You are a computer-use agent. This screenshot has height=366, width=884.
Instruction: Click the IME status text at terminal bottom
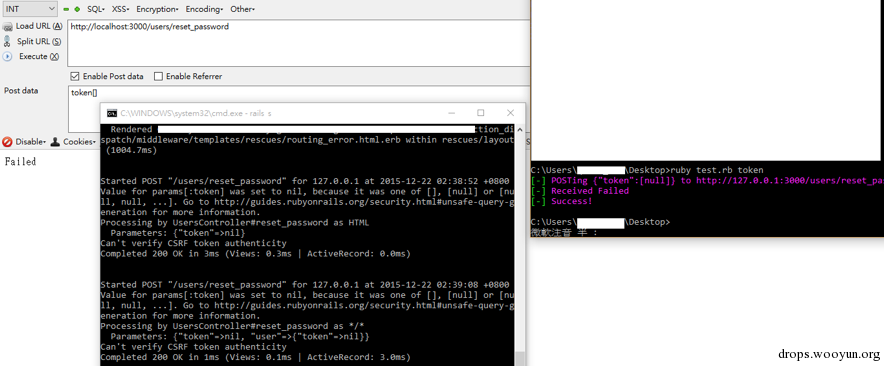[x=564, y=232]
